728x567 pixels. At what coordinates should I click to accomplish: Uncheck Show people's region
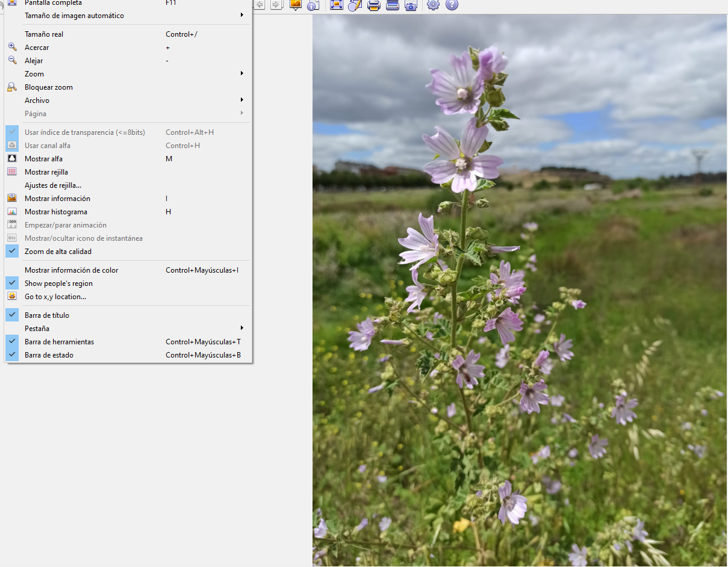click(x=58, y=283)
